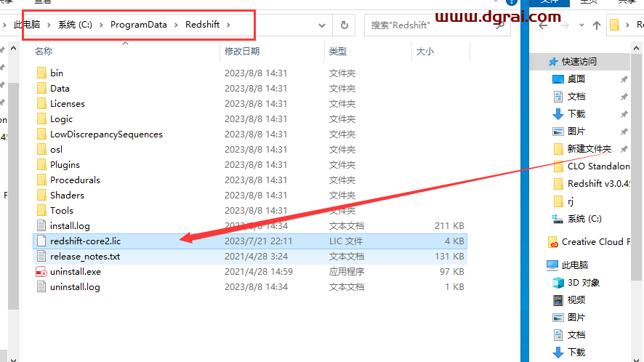Viewport: 644px width, 362px height.
Task: Open 图片 under quick access
Action: (576, 132)
